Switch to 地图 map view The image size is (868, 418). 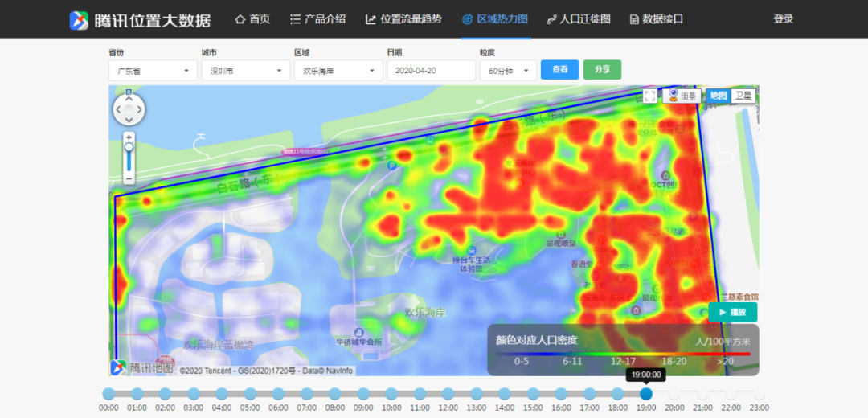pos(719,96)
